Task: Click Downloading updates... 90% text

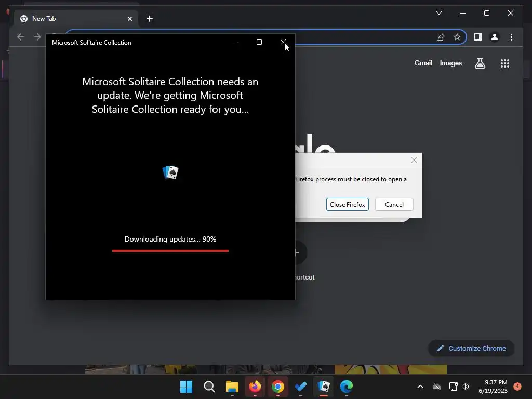Action: [x=170, y=239]
